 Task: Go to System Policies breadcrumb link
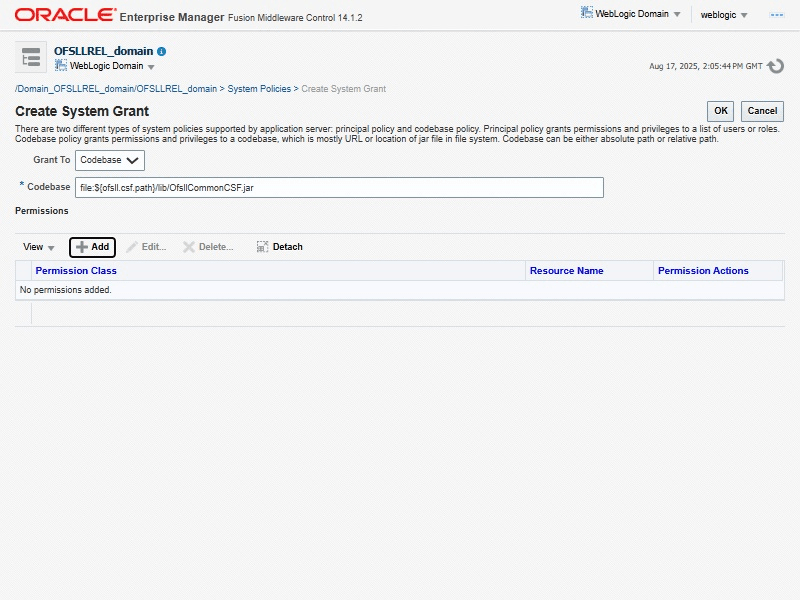tap(259, 89)
